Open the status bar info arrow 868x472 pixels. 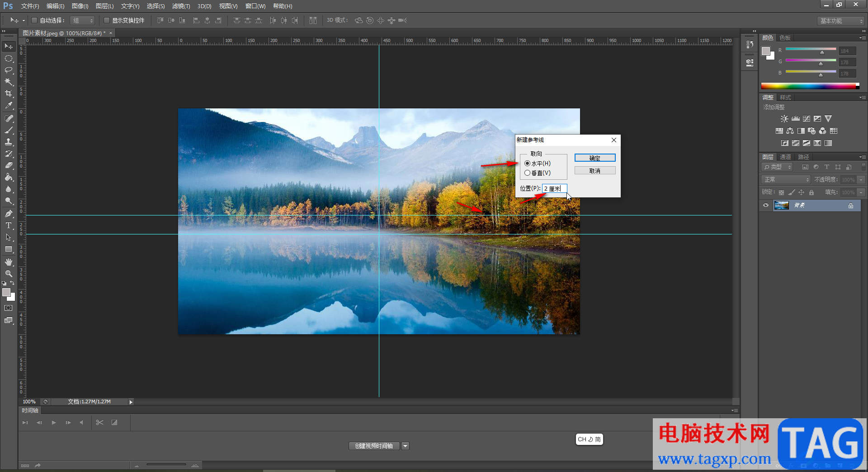click(131, 402)
